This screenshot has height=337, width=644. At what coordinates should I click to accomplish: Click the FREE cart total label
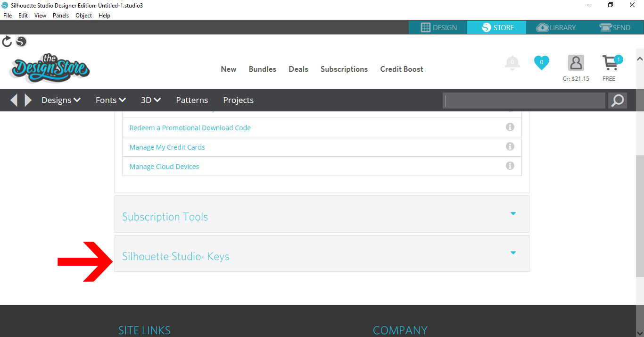pyautogui.click(x=609, y=79)
